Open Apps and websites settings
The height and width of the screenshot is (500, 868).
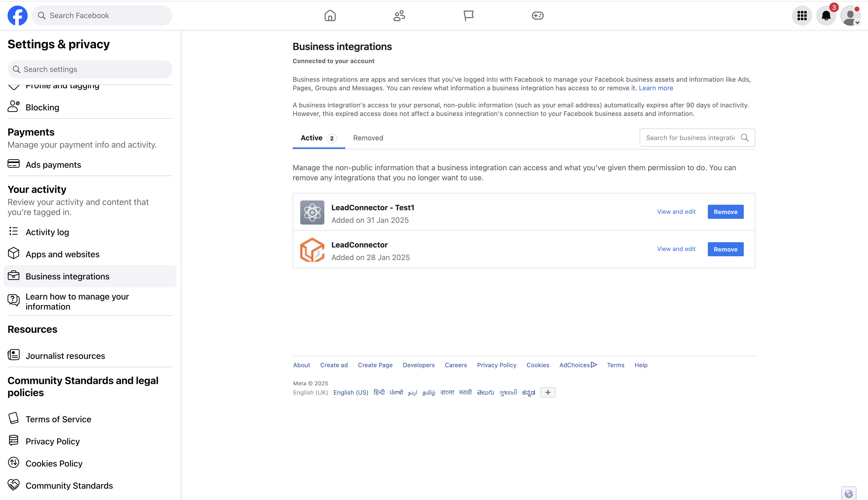pyautogui.click(x=62, y=254)
